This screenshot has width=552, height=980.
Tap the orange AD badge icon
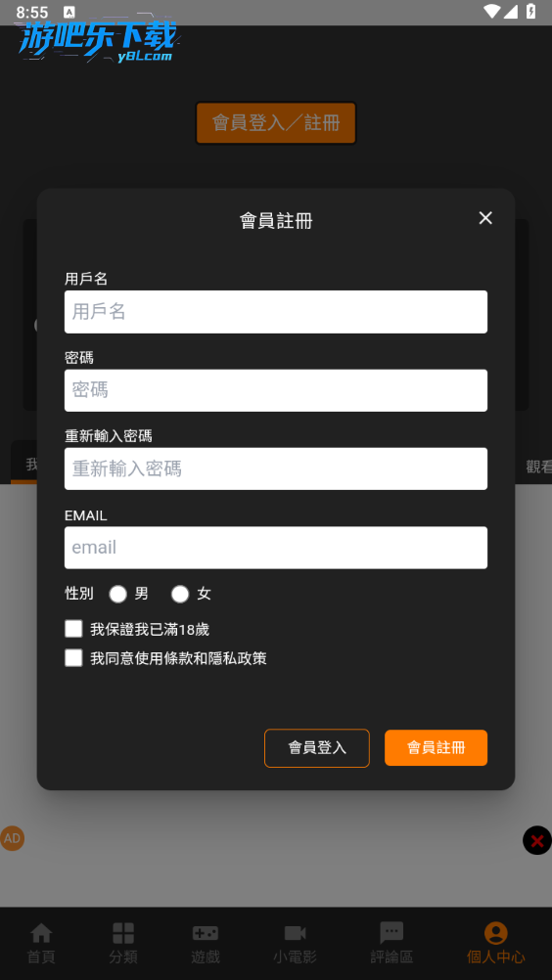coord(12,839)
